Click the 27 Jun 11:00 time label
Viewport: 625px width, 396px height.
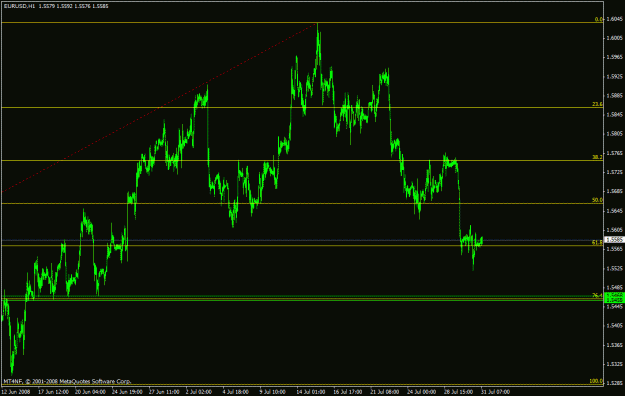click(164, 392)
